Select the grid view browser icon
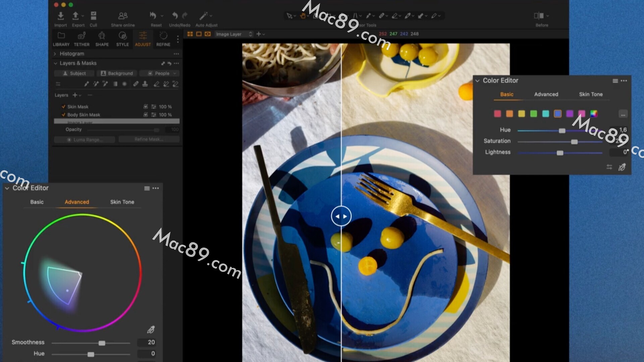644x362 pixels. click(x=190, y=34)
